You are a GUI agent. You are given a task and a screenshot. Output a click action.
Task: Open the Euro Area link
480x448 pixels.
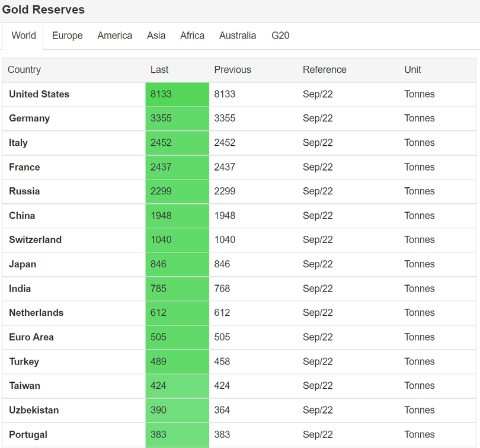point(31,337)
